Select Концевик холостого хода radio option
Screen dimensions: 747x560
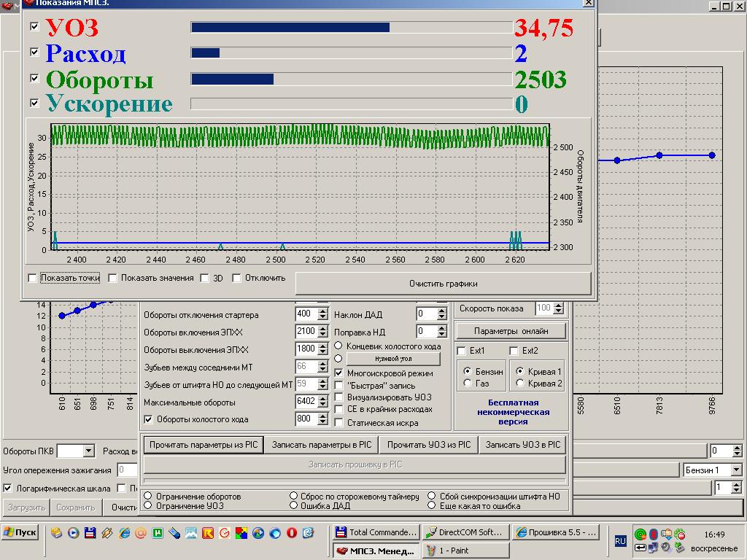(338, 346)
